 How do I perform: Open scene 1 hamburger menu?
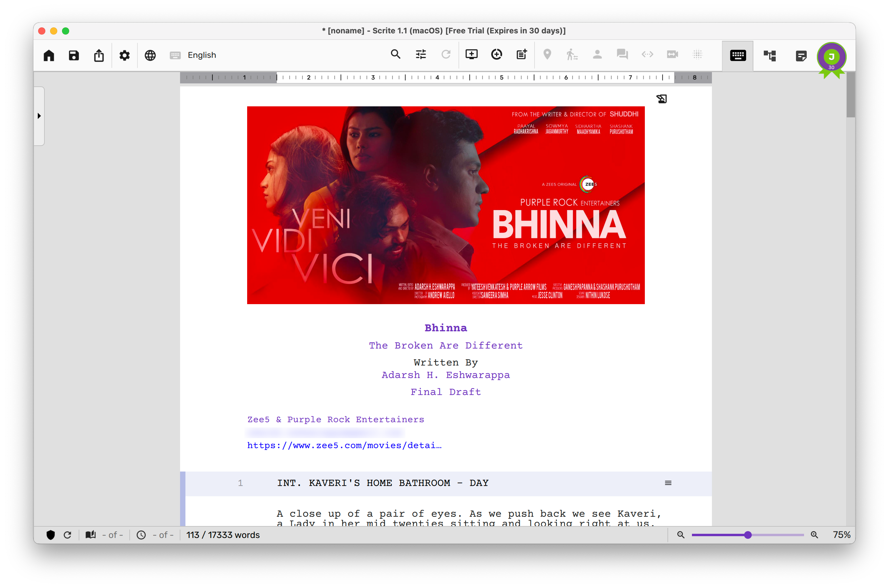[668, 483]
